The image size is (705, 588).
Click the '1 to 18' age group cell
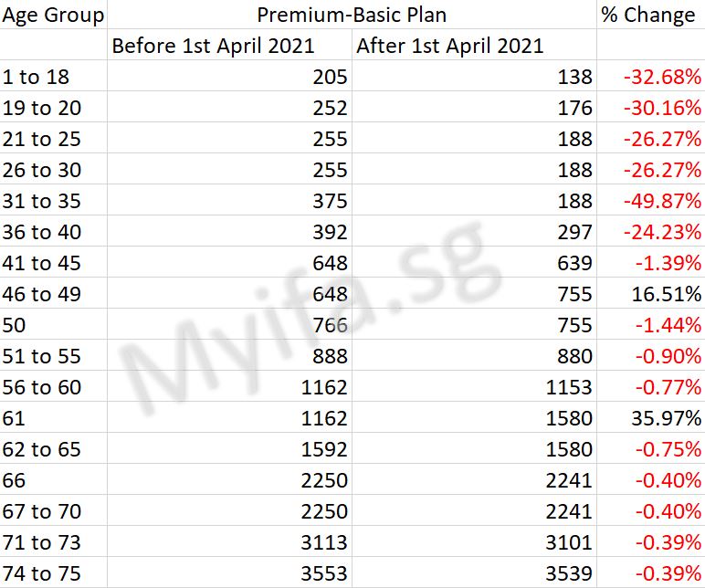[x=36, y=78]
